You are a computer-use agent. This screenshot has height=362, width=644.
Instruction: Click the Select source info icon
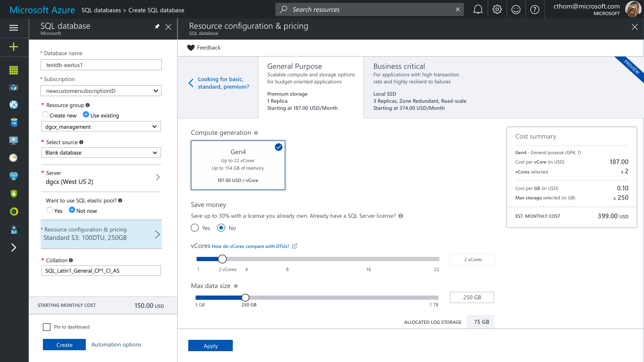pos(81,142)
